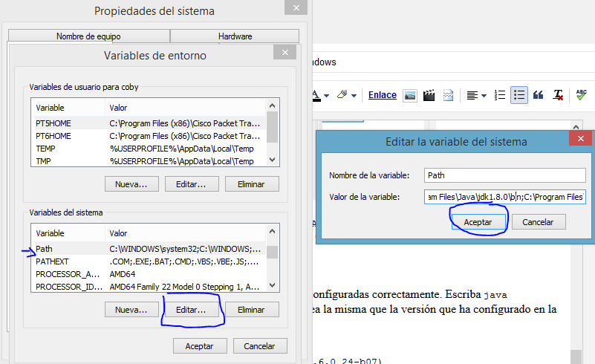
Task: Click the text alignment icon
Action: point(472,95)
